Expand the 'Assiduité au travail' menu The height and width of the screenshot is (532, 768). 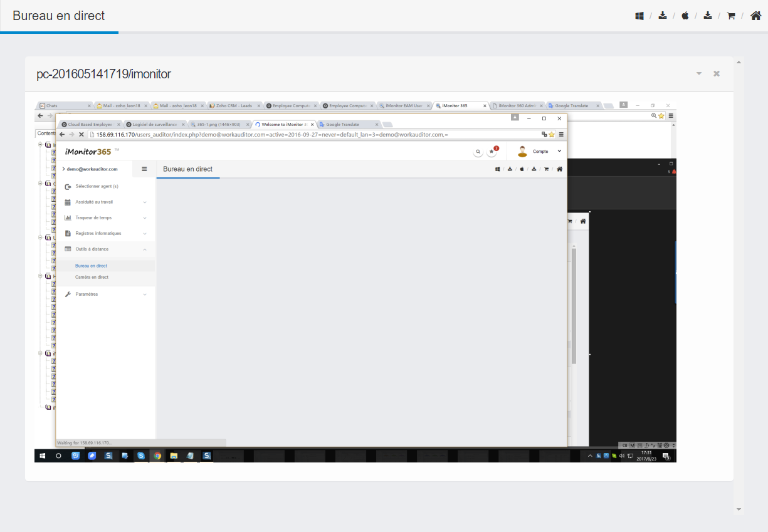(x=106, y=202)
